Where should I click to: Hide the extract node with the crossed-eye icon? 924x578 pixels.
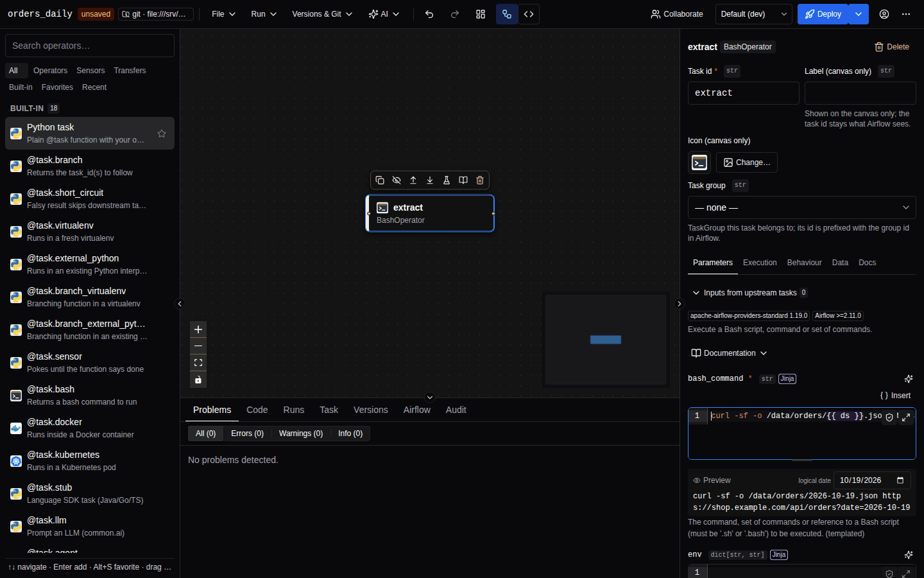point(397,180)
